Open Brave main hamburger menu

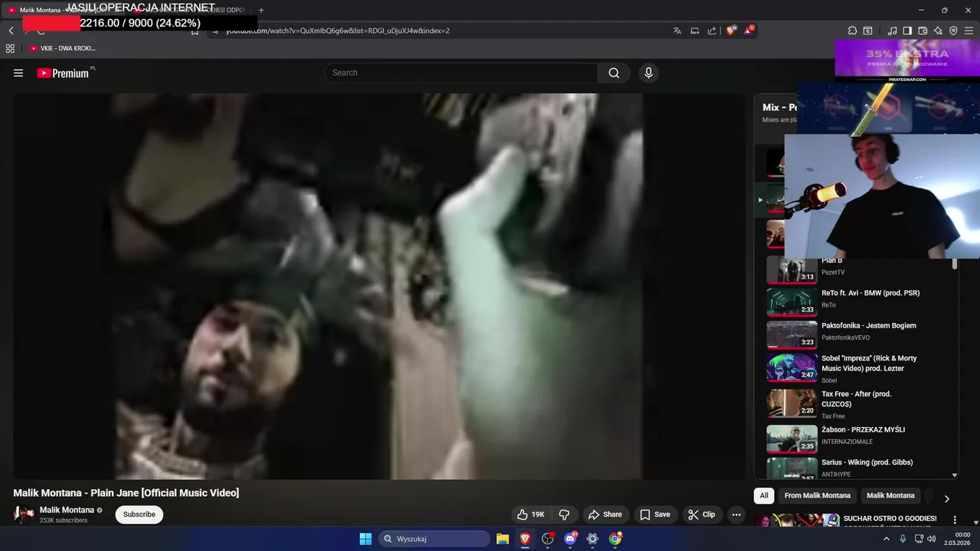tap(969, 31)
